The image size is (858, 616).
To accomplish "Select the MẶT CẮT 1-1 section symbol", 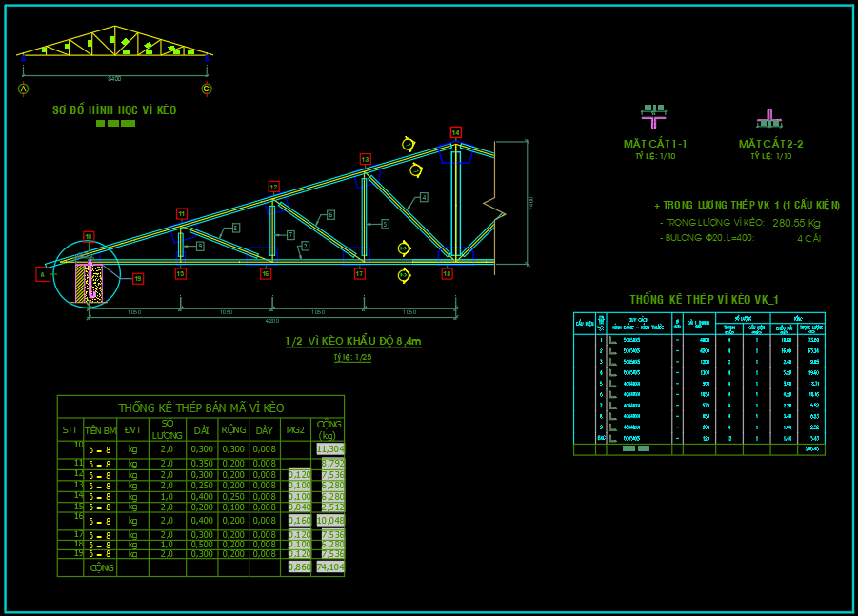I will point(654,116).
